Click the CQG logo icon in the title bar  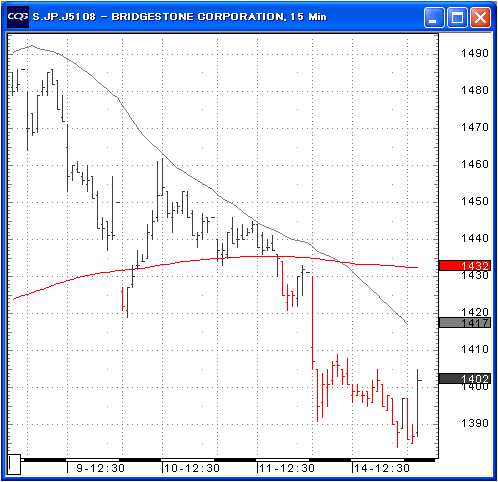point(18,17)
